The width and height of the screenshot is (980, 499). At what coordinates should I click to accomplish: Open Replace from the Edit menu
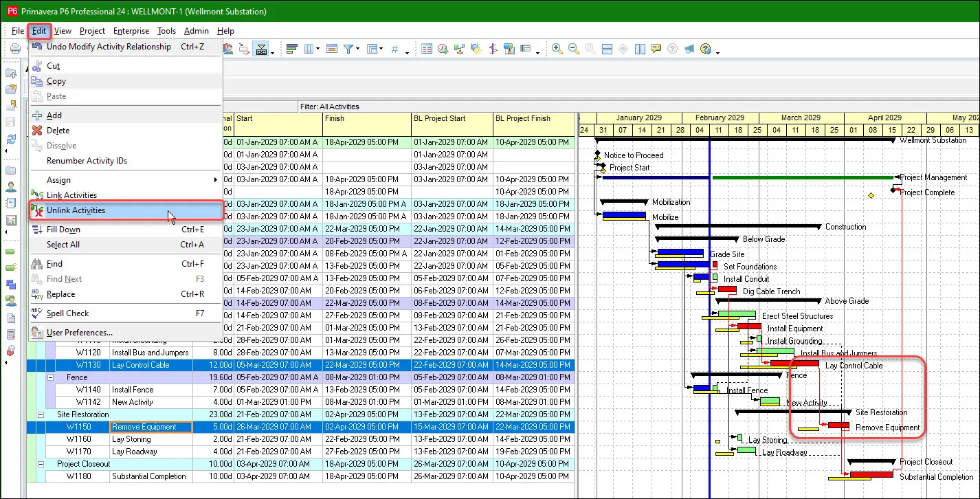(x=126, y=294)
